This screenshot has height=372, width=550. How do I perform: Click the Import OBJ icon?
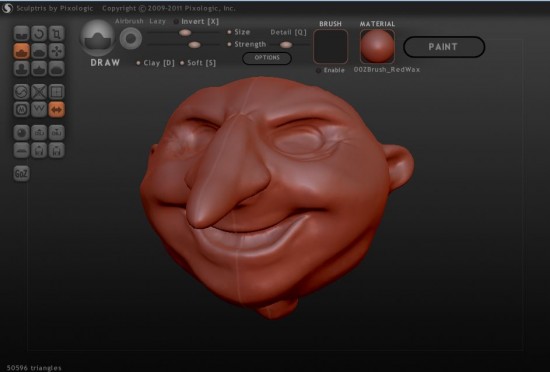pos(39,133)
